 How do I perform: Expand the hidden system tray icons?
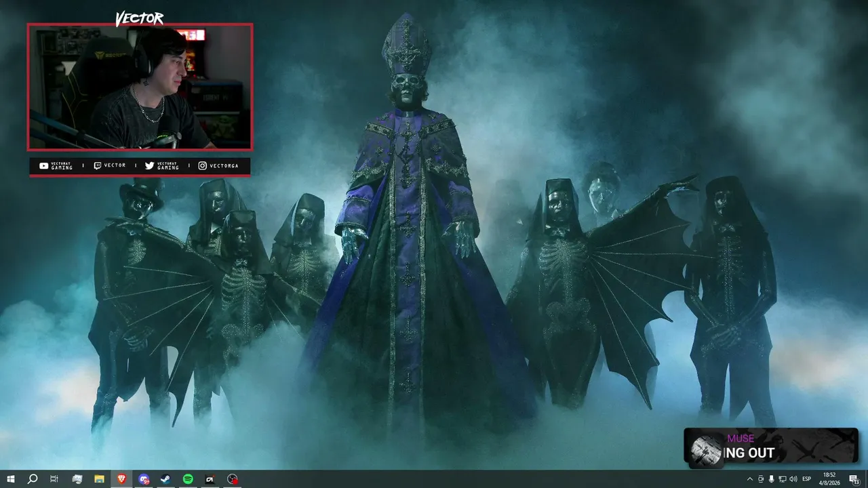pos(749,479)
